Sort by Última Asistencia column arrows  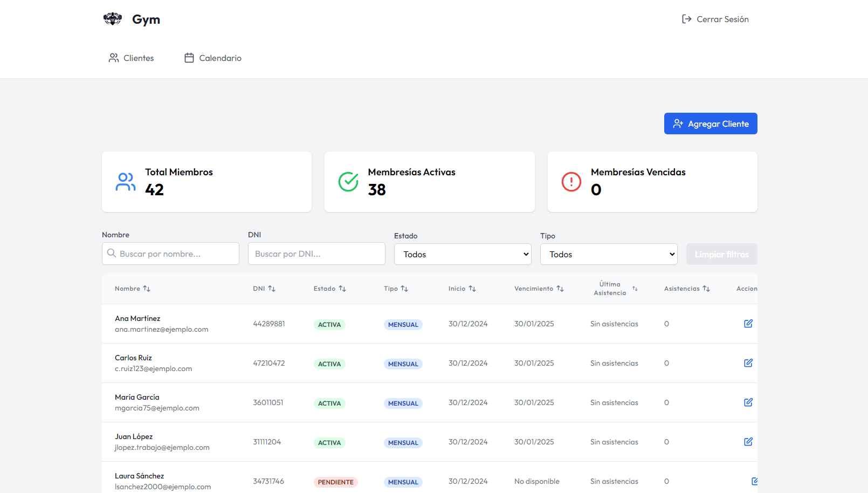tap(635, 289)
